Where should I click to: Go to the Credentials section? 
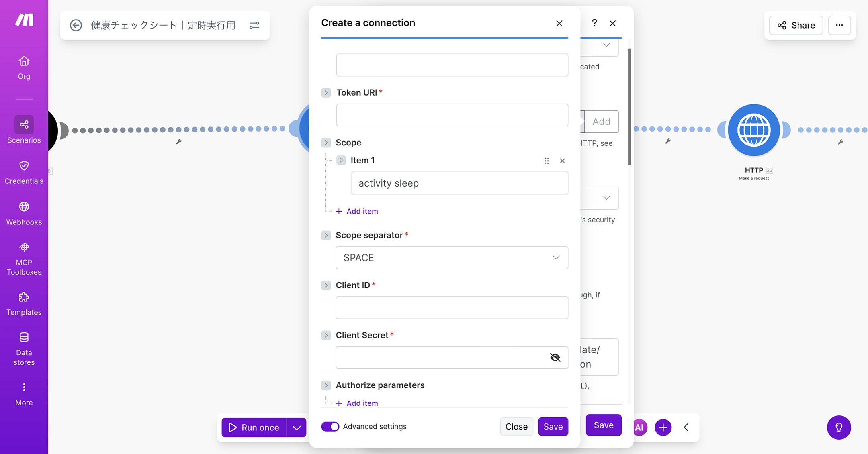coord(24,173)
